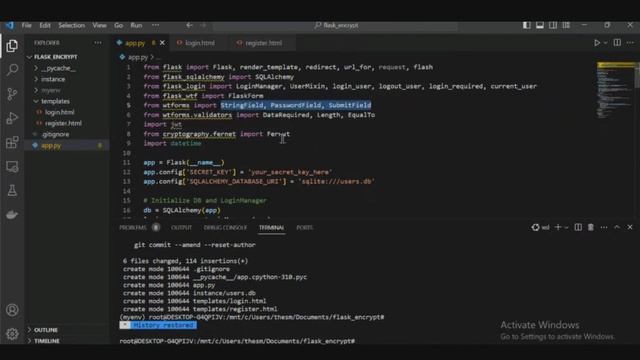This screenshot has width=640, height=360.
Task: Open the run options dropdown arrow
Action: pos(605,42)
